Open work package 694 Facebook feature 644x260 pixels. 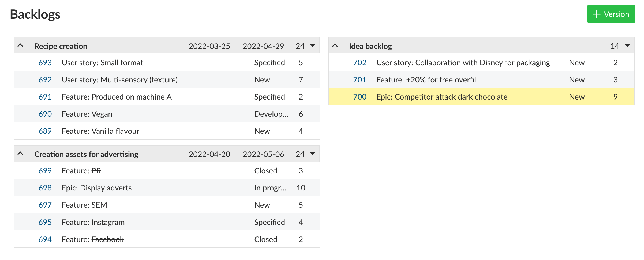click(x=45, y=239)
